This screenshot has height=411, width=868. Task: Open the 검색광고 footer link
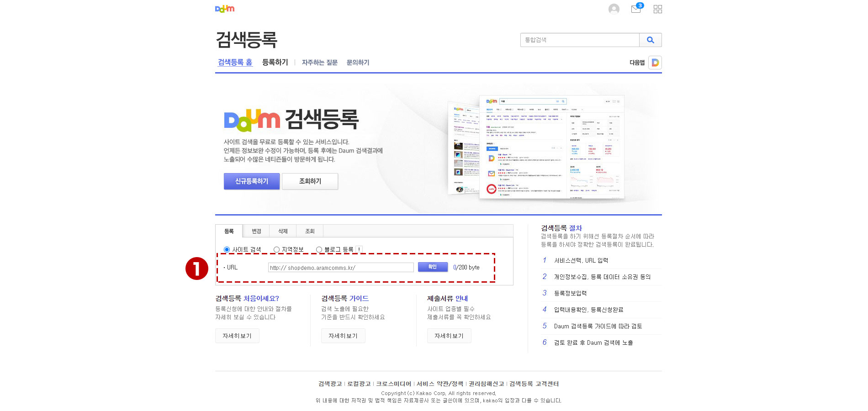(x=330, y=384)
